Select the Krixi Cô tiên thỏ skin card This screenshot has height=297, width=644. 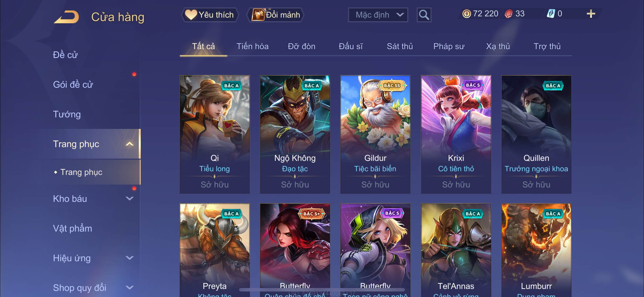click(456, 134)
